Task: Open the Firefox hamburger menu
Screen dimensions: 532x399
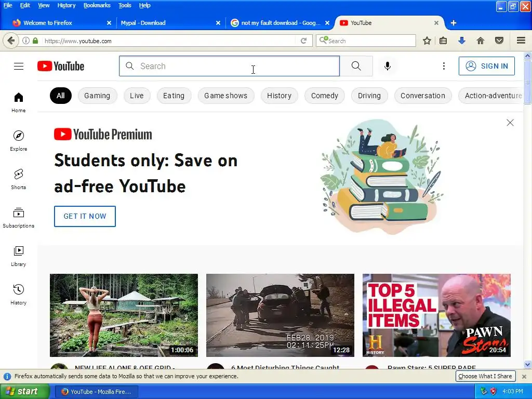Action: pyautogui.click(x=521, y=41)
